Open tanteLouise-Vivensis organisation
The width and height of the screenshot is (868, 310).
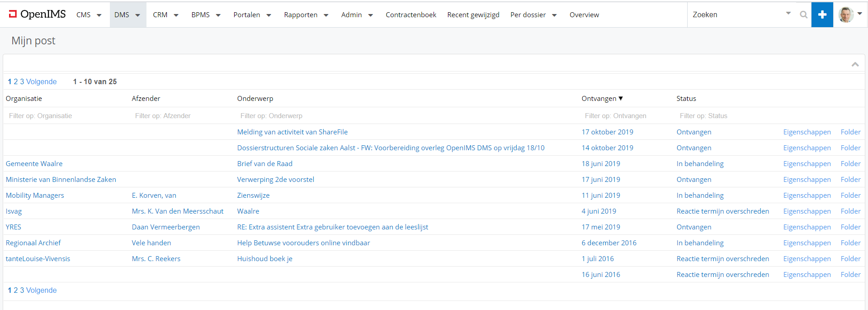(x=38, y=259)
